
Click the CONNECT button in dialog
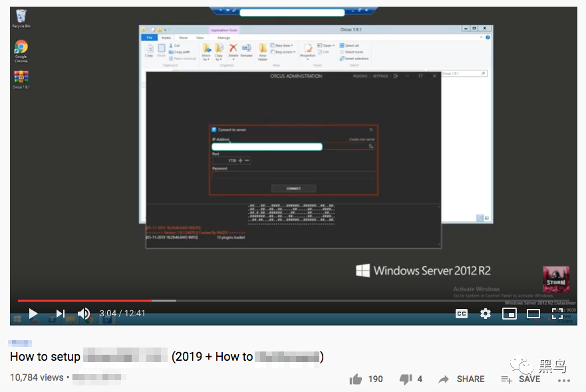293,189
